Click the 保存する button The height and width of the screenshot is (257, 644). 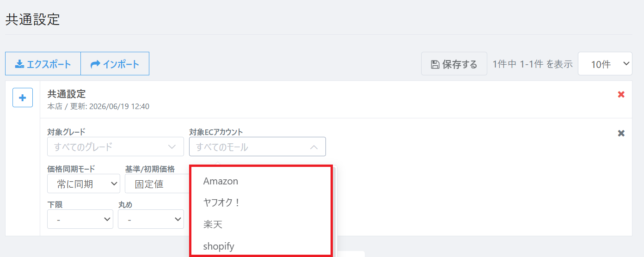(454, 64)
